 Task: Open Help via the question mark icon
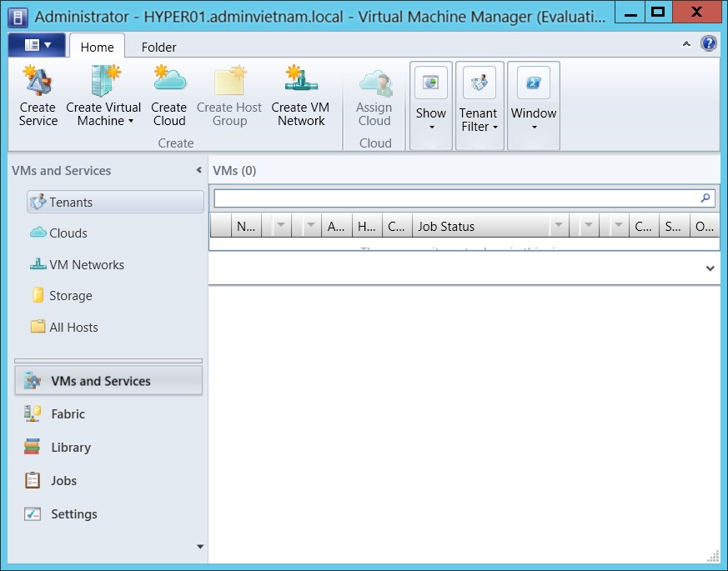pos(709,43)
